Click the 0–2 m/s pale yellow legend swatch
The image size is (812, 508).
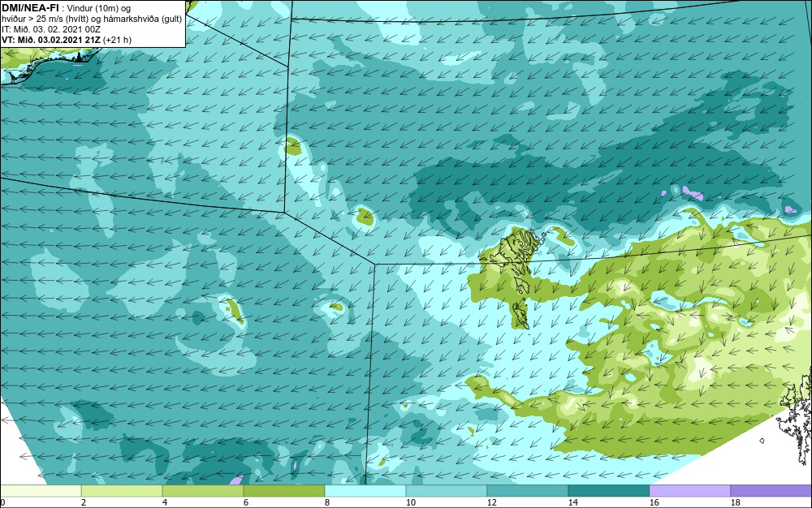pos(41,490)
